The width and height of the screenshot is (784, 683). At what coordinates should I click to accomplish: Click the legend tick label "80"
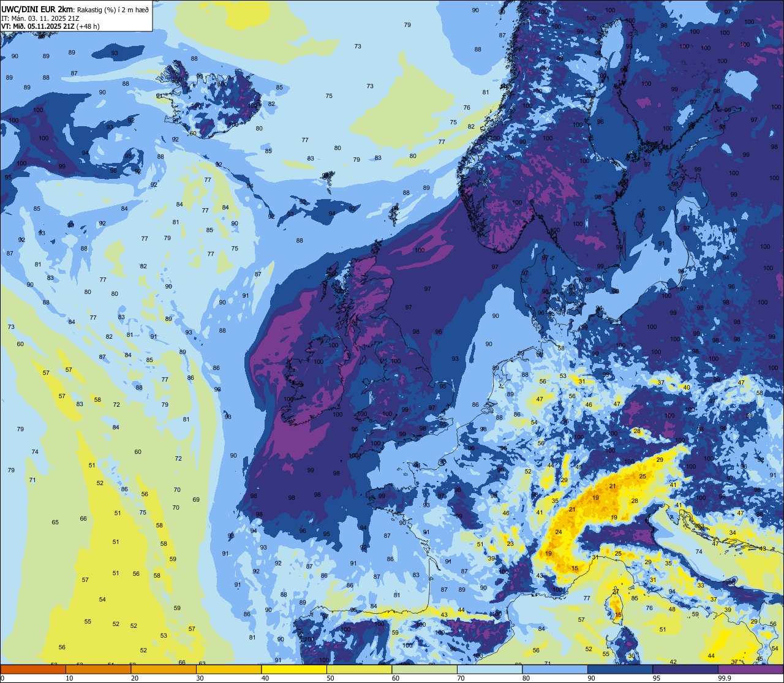point(526,678)
